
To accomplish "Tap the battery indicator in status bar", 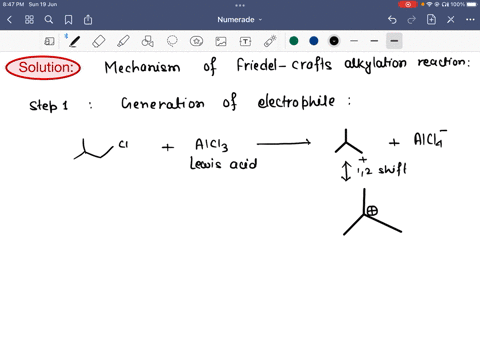I will [472, 4].
